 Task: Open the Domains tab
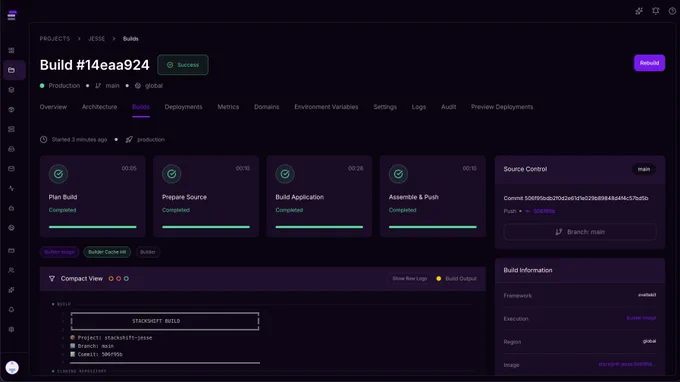click(267, 107)
